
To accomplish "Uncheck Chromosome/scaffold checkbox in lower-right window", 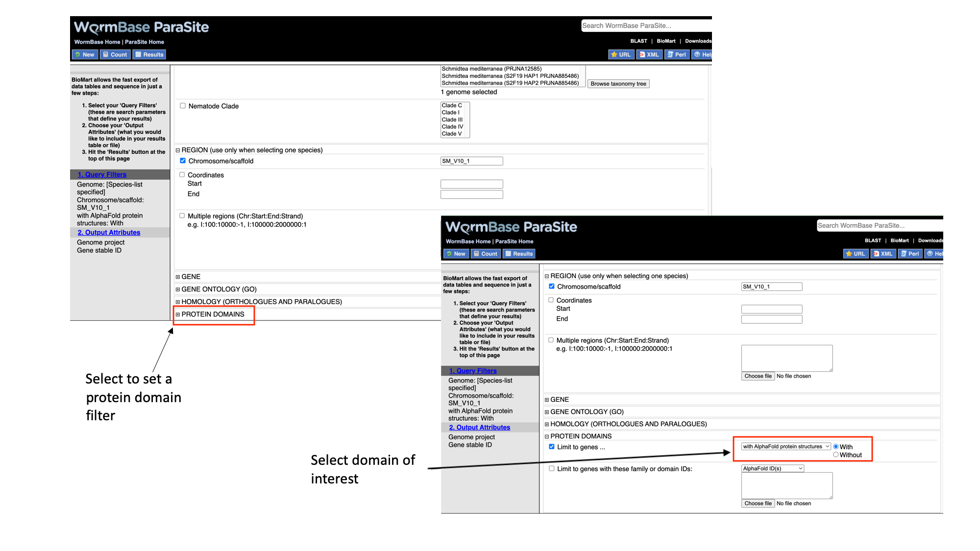I will (552, 287).
